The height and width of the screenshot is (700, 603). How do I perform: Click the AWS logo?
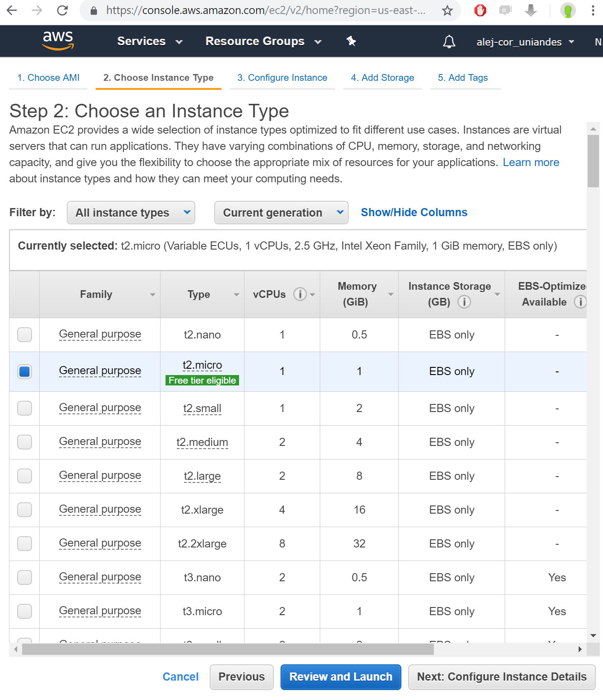[x=58, y=41]
